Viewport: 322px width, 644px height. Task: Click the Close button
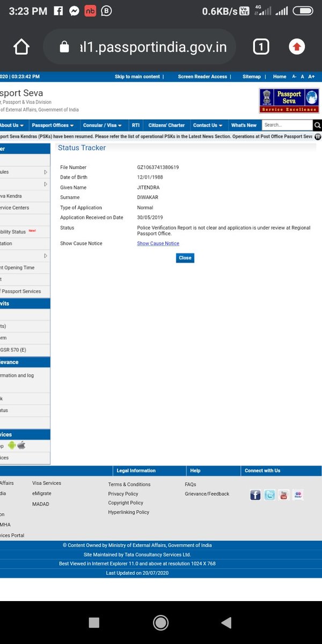[x=185, y=258]
